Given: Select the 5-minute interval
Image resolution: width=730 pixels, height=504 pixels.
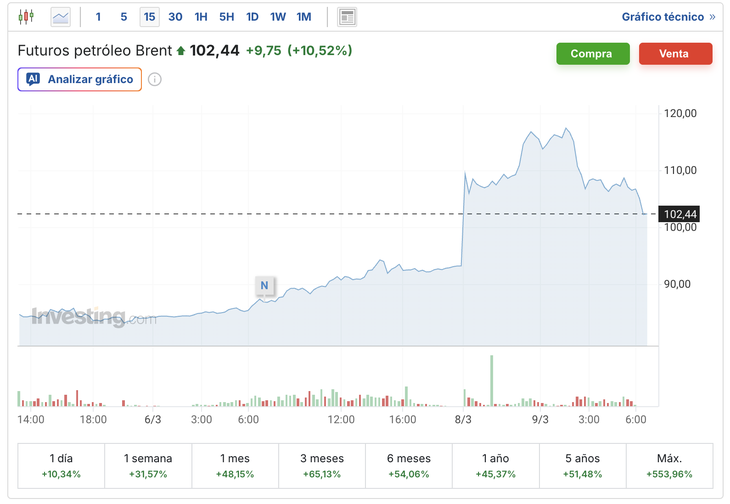Looking at the screenshot, I should pos(123,17).
